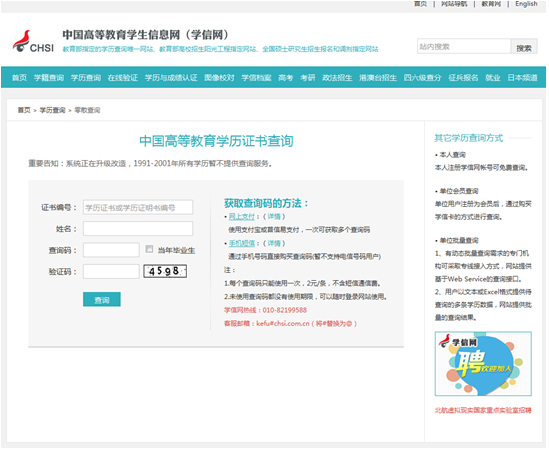Click the 本人查询 sidebar item
Viewport: 549px width, 449px height.
coord(453,155)
